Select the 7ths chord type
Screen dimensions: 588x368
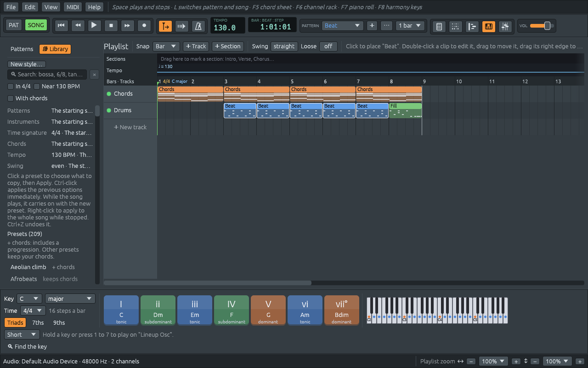point(38,323)
